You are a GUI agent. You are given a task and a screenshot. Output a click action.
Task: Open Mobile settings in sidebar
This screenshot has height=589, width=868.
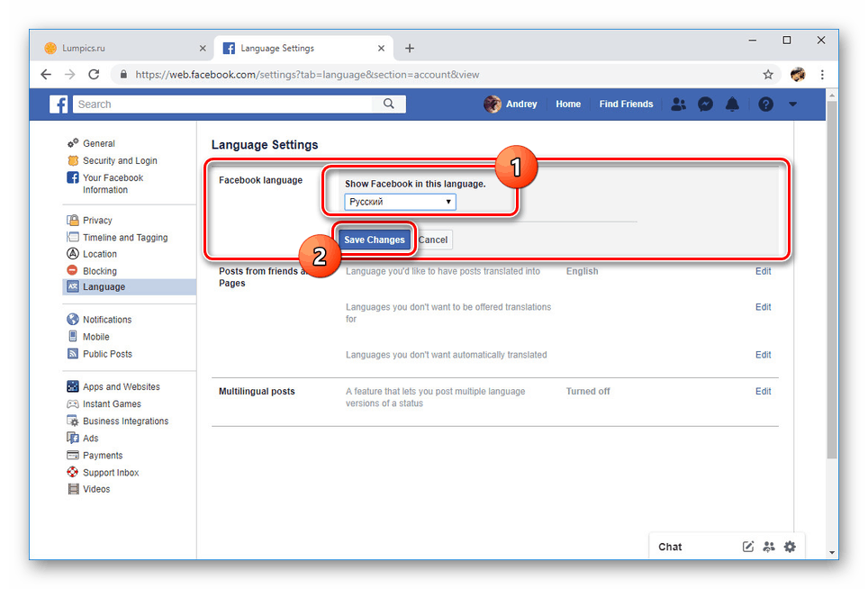pos(95,337)
